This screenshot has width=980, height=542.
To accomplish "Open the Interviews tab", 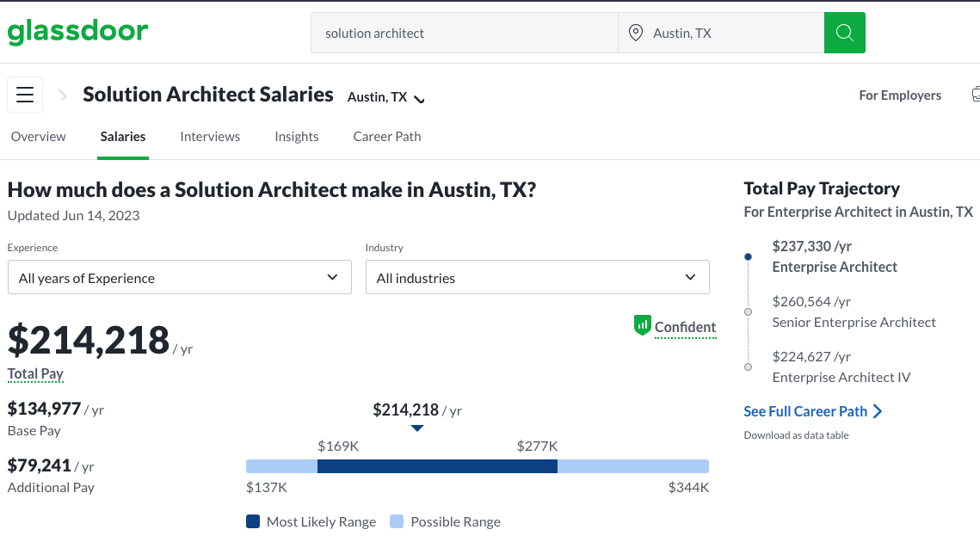I will coord(210,137).
